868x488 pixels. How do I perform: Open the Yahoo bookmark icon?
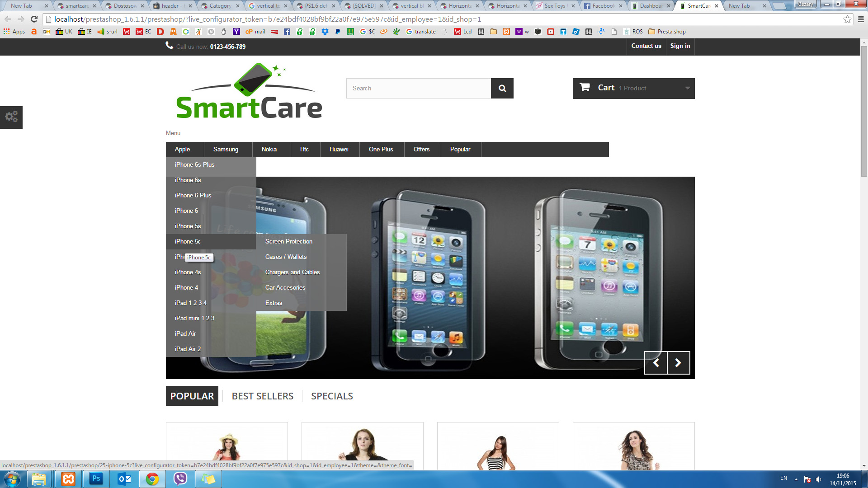[x=236, y=32]
